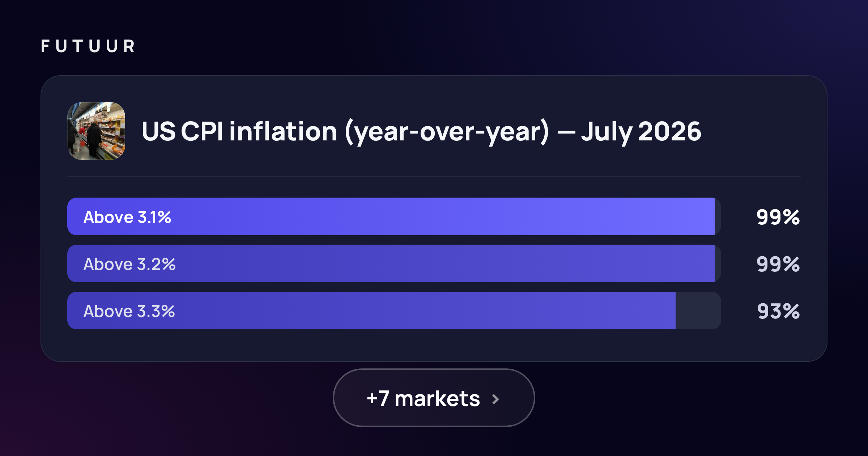Click the chevron arrow beside +7 markets
This screenshot has height=456, width=868.
496,399
